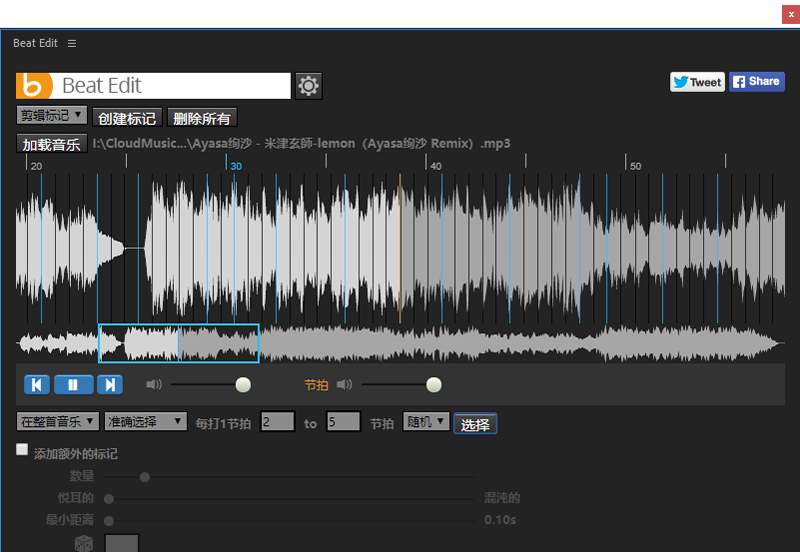Click the 选择 button
The image size is (800, 552).
(x=475, y=424)
